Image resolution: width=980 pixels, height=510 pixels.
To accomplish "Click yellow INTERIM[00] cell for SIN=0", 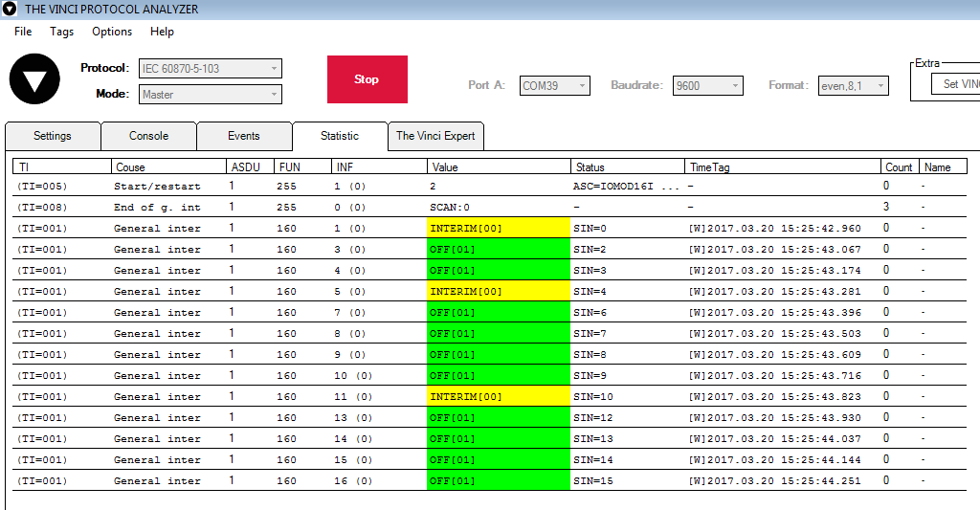I will (499, 228).
